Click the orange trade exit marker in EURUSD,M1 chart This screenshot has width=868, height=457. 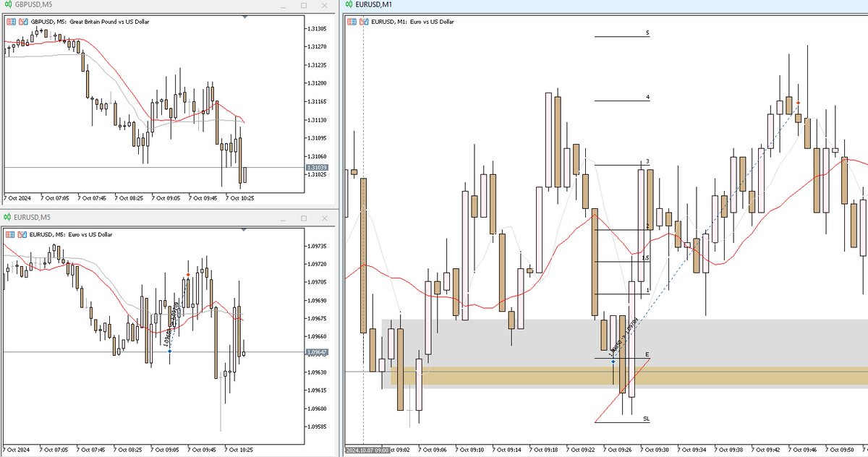pos(798,103)
